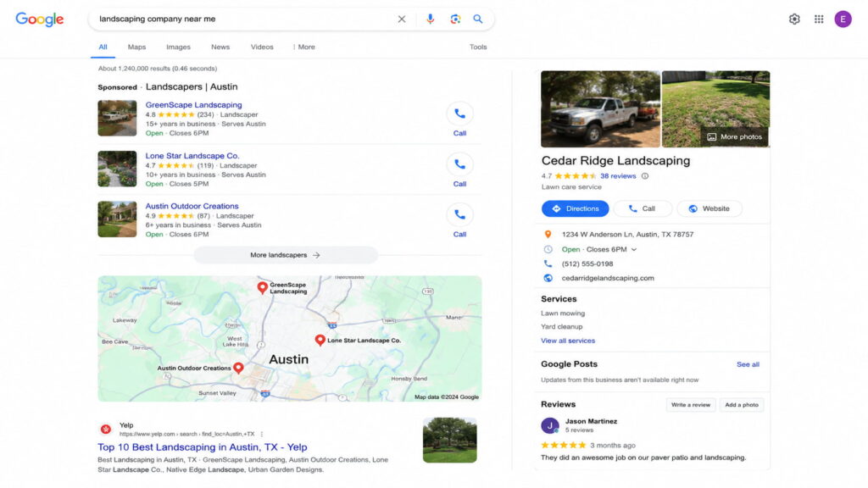Click phone icon beside (512) 555-0198

pyautogui.click(x=548, y=264)
